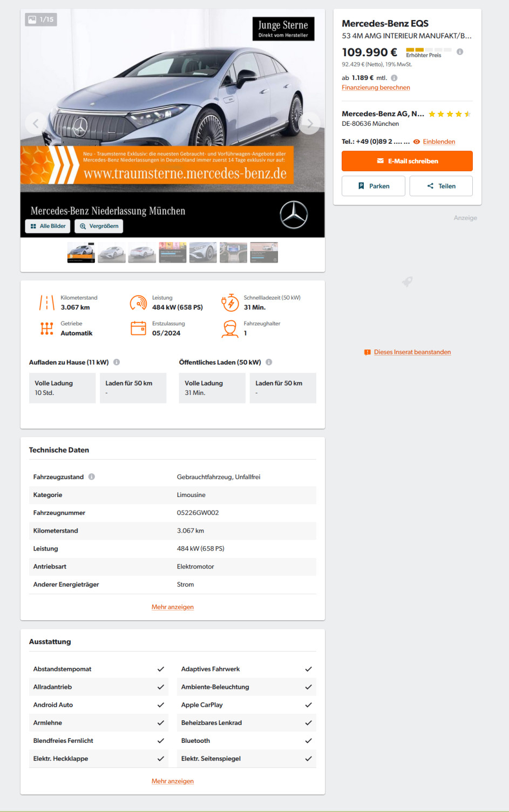Image resolution: width=509 pixels, height=812 pixels.
Task: Click the seller star rating
Action: click(450, 114)
